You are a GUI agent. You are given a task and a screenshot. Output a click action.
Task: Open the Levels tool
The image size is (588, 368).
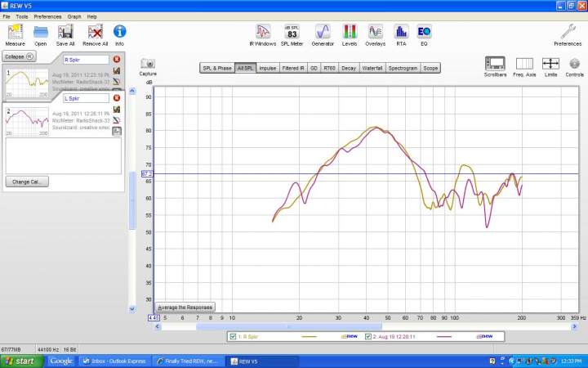coord(350,35)
